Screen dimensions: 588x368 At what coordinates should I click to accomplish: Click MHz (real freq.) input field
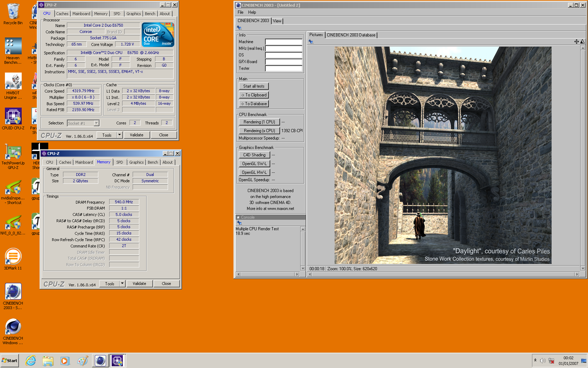pos(283,48)
